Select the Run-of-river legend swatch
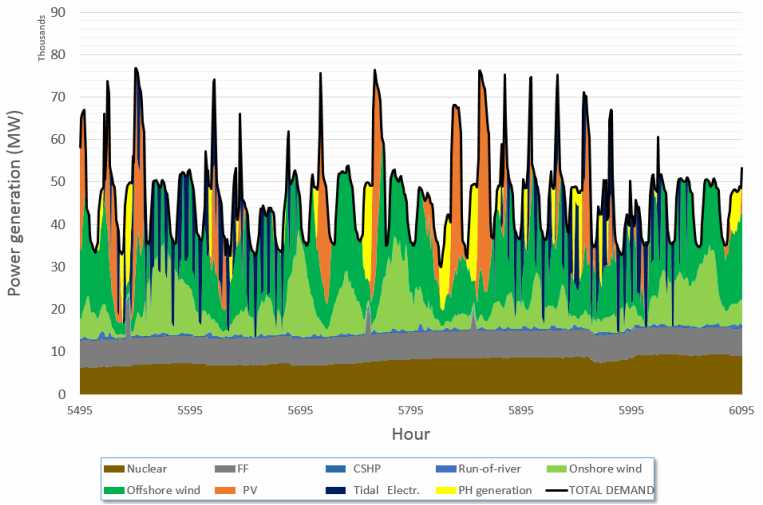This screenshot has height=505, width=763. click(444, 468)
